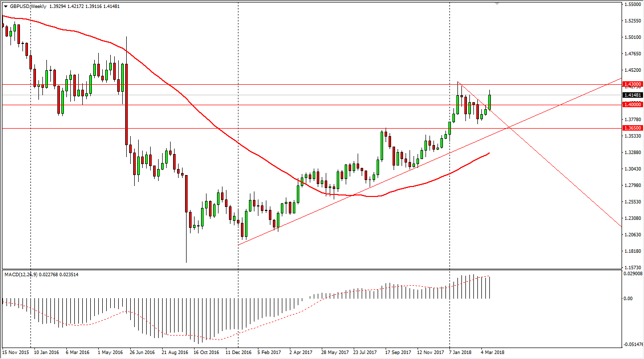Click the bottom time axis scale

click(x=299, y=352)
